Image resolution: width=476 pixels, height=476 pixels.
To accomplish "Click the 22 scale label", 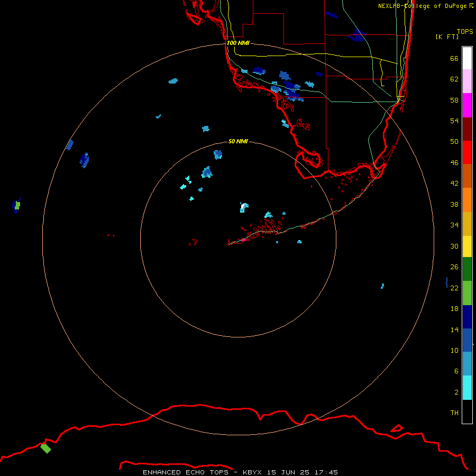I will point(454,288).
